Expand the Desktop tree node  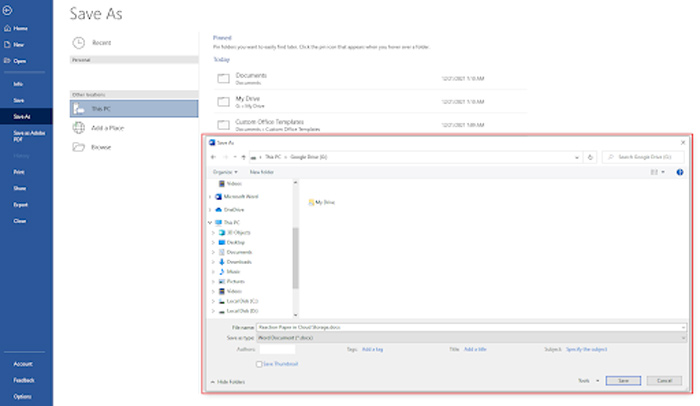[213, 243]
